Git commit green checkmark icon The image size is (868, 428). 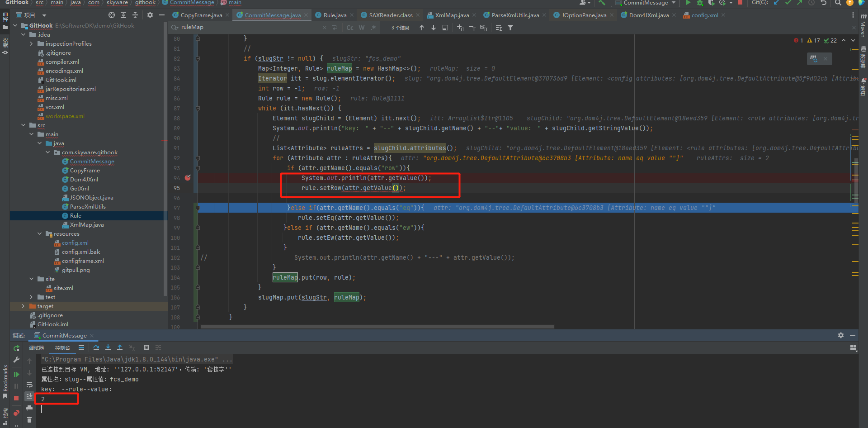788,3
